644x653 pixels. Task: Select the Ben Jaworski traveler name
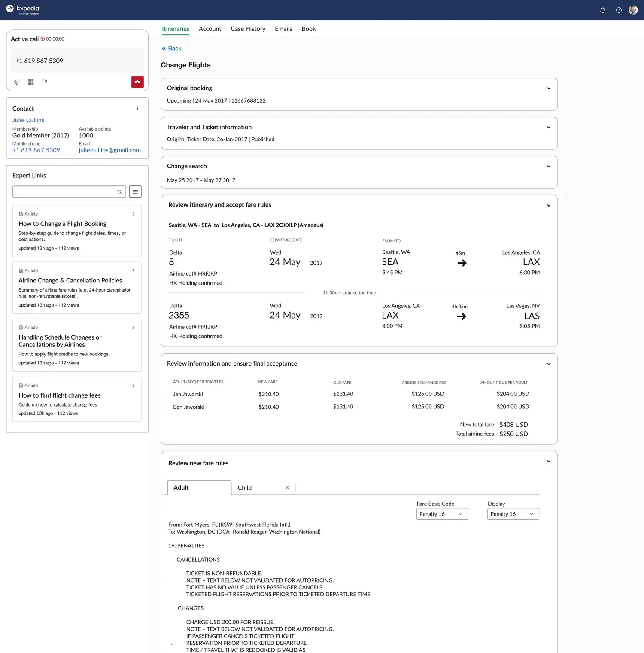coord(188,407)
